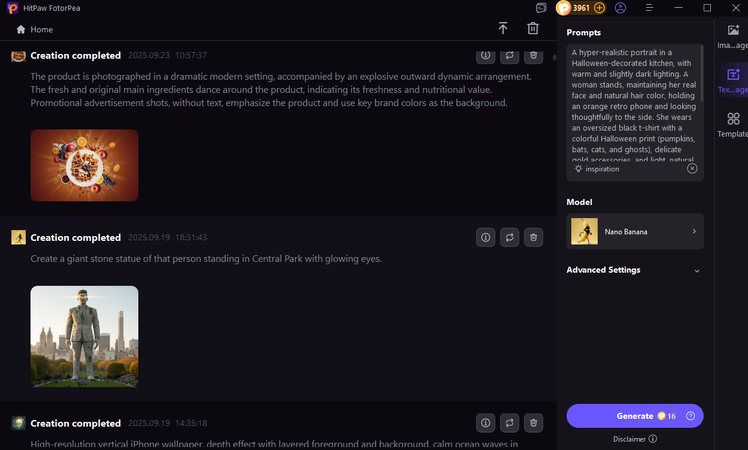Click inside the Prompts text field
The image size is (748, 450).
point(632,100)
